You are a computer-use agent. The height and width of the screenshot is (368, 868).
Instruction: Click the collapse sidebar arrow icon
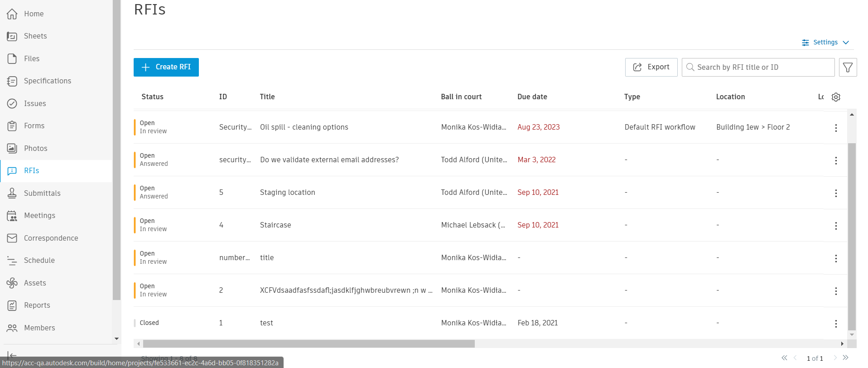point(12,355)
